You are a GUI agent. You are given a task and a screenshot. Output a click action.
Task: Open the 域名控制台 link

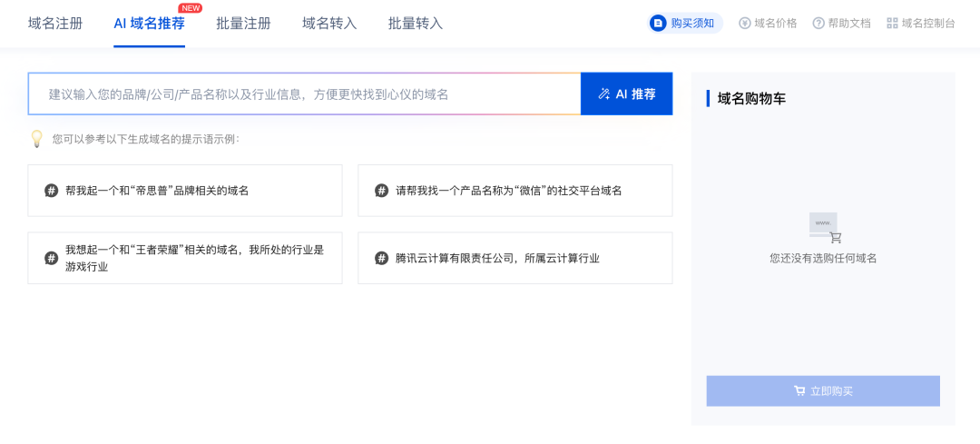[x=921, y=23]
